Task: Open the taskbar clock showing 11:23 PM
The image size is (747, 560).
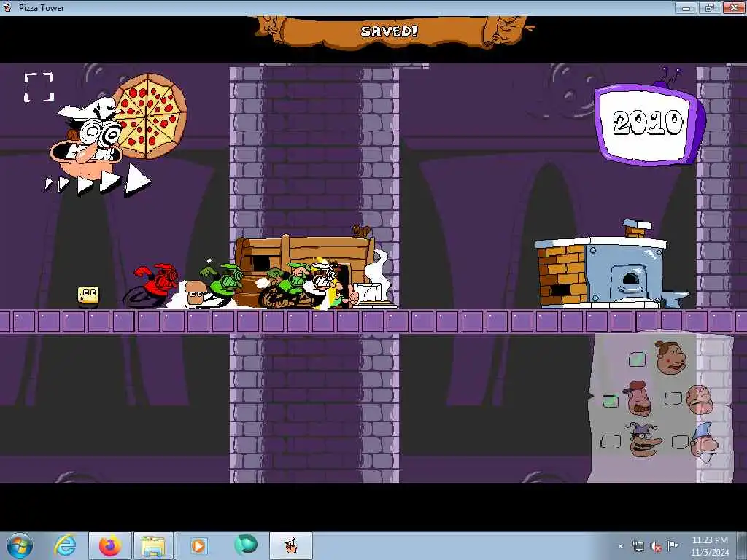Action: pyautogui.click(x=709, y=546)
